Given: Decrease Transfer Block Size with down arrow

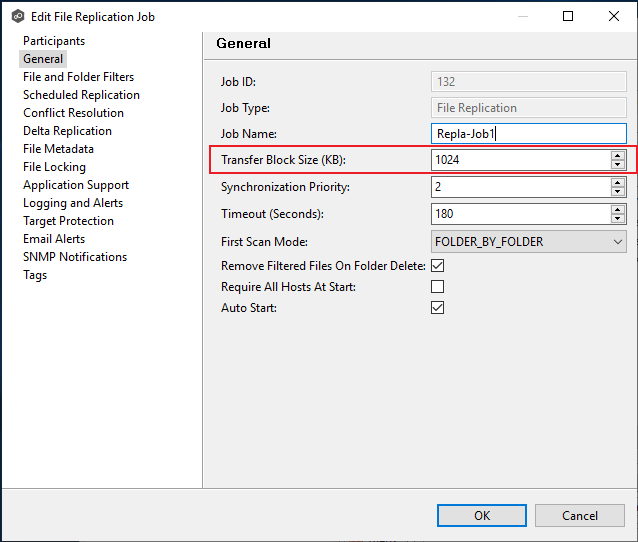Looking at the screenshot, I should pos(618,165).
